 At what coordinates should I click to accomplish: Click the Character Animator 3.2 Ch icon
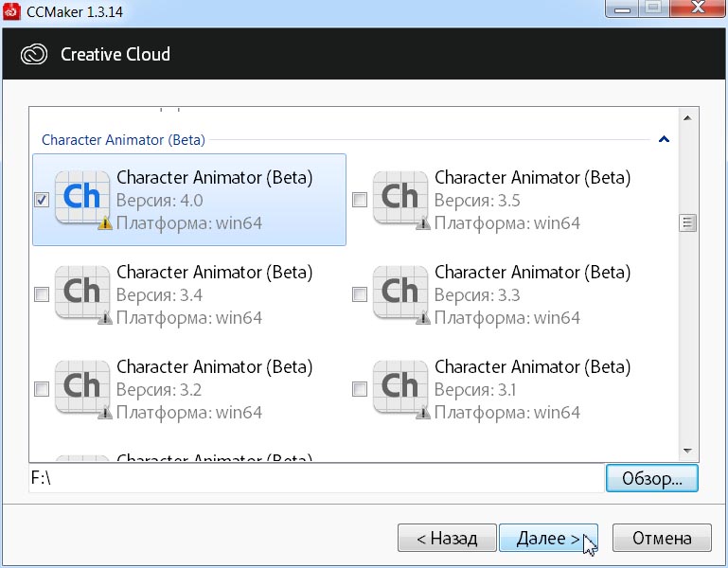[82, 386]
